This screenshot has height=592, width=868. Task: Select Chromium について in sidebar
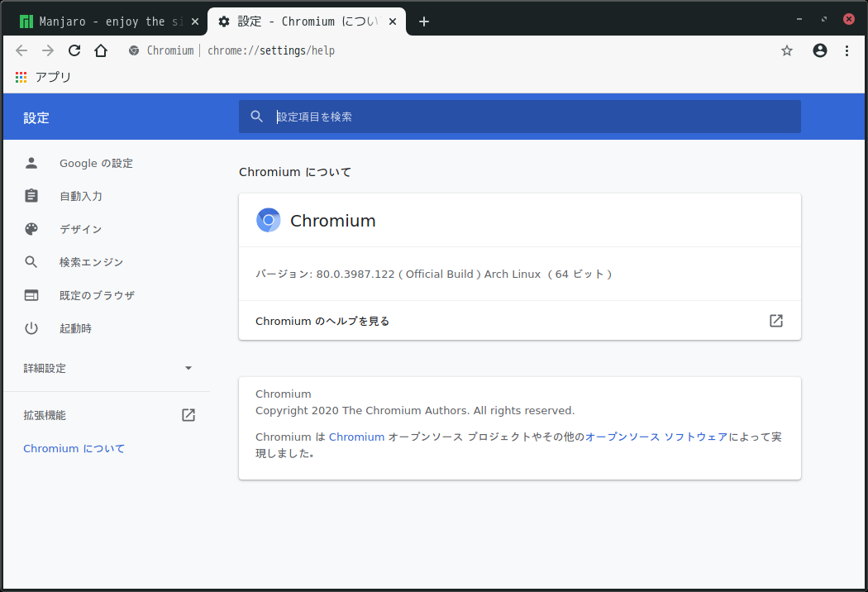pos(74,449)
